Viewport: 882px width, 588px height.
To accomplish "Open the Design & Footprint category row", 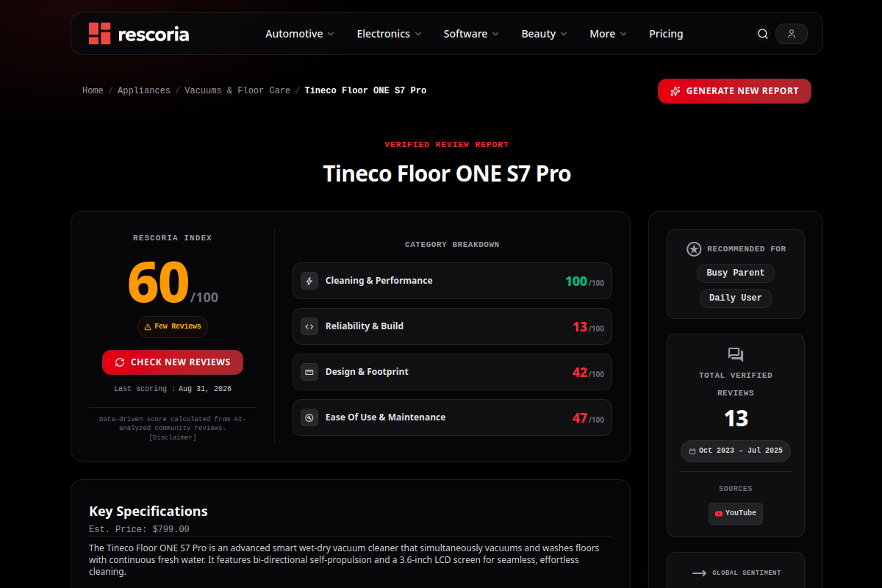I will click(452, 372).
